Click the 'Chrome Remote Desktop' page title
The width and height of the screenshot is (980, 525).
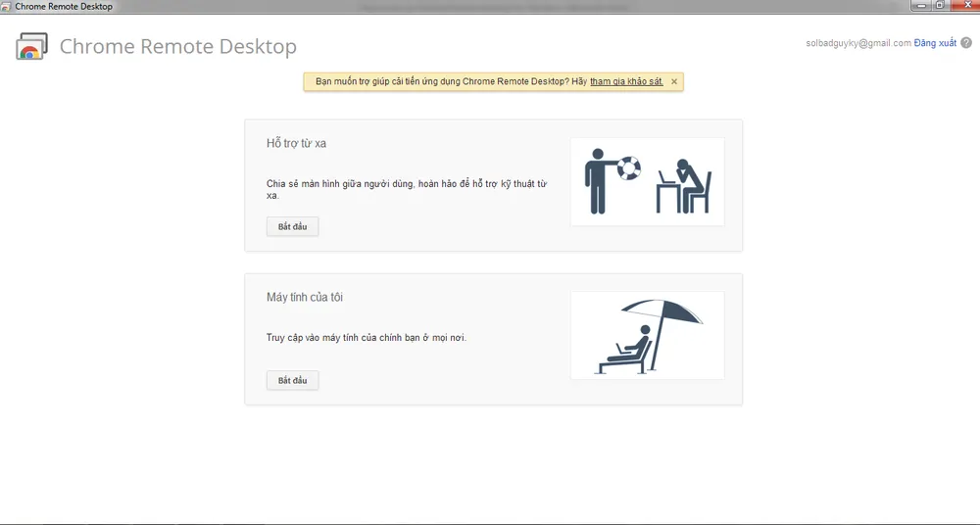[178, 47]
